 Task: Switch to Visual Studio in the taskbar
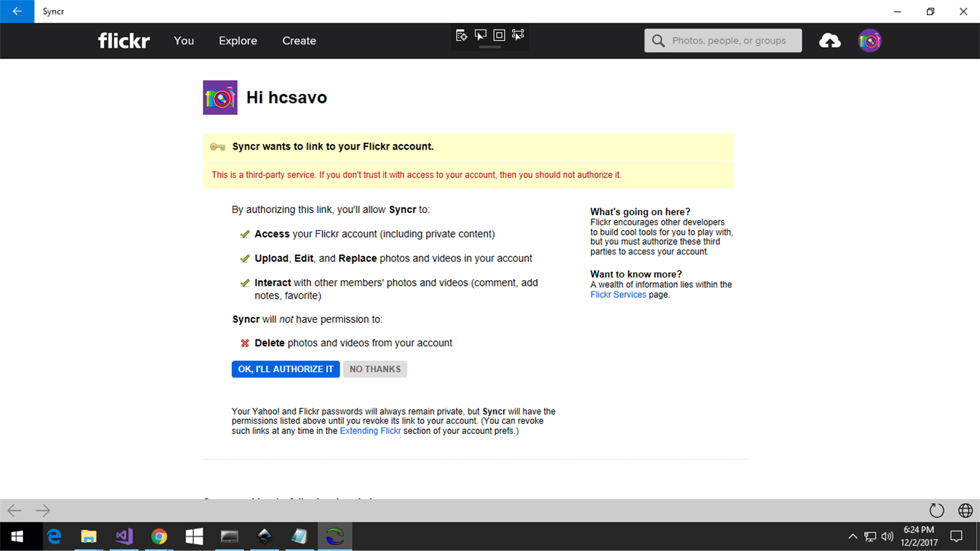[x=124, y=537]
